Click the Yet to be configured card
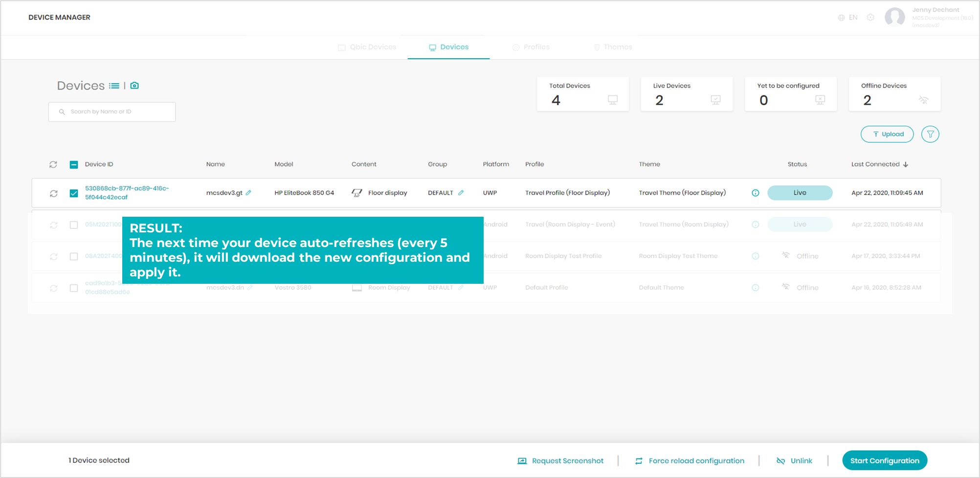Viewport: 980px width, 478px height. [791, 94]
